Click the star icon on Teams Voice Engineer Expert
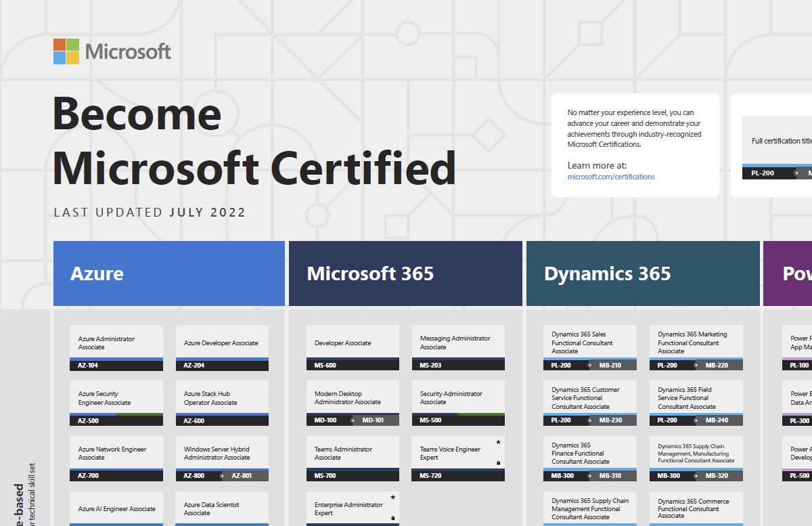Viewport: 812px width, 526px height. coord(498,442)
